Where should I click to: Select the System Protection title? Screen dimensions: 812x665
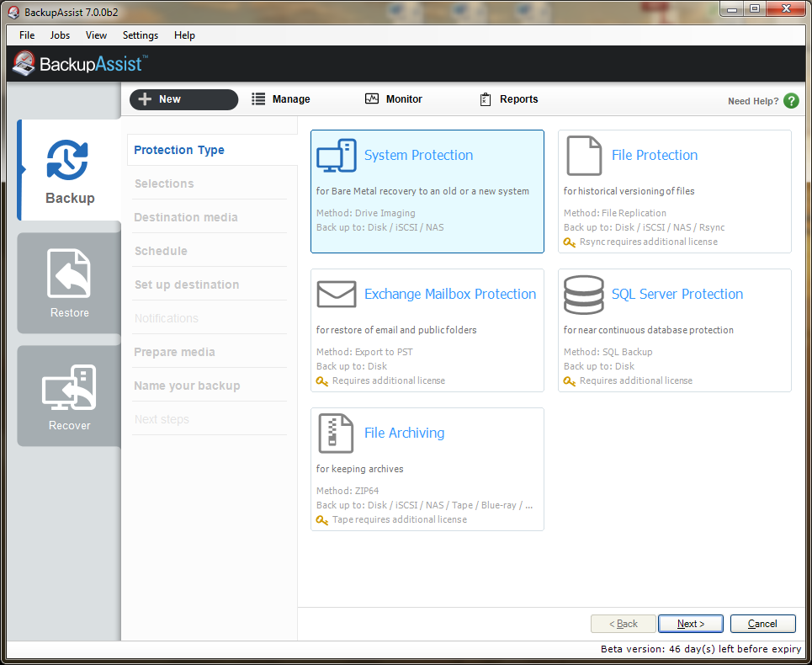(x=418, y=155)
